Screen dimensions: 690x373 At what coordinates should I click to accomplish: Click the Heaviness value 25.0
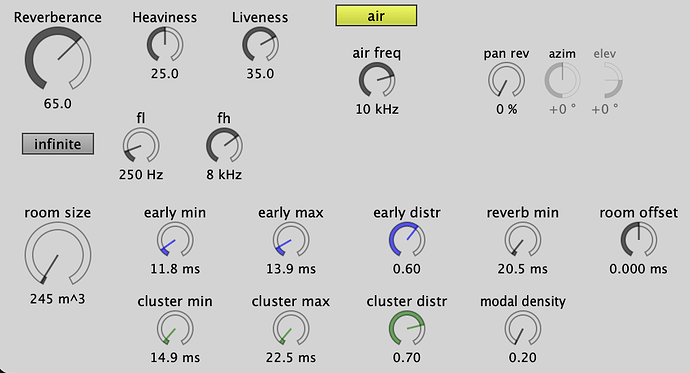click(x=165, y=73)
